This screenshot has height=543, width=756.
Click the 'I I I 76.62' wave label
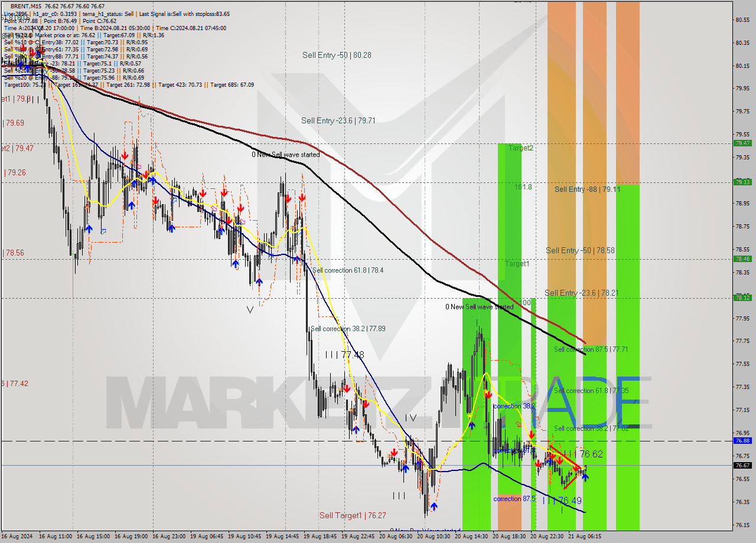click(x=583, y=454)
